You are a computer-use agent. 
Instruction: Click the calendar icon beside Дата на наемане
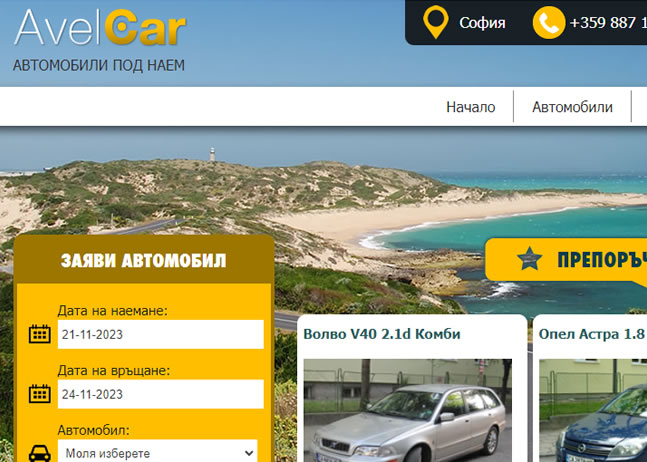tap(40, 334)
